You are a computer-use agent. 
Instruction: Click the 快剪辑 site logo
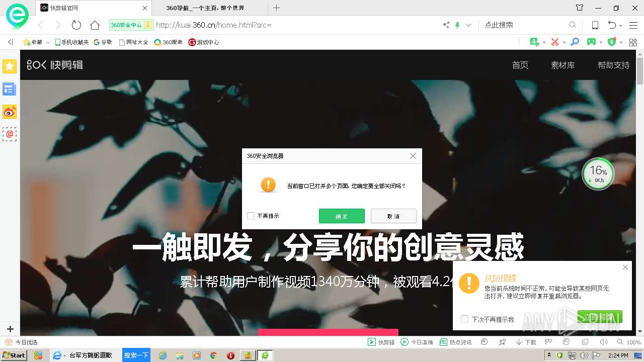click(55, 64)
